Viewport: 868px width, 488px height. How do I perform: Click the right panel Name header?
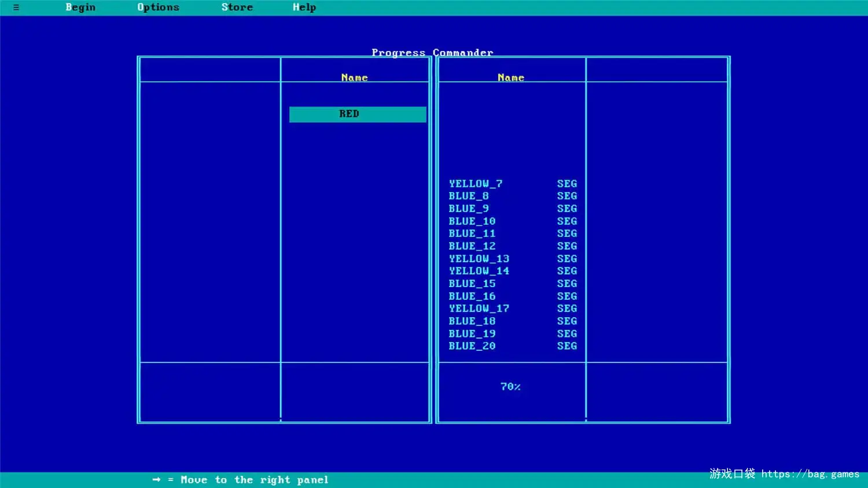[511, 78]
